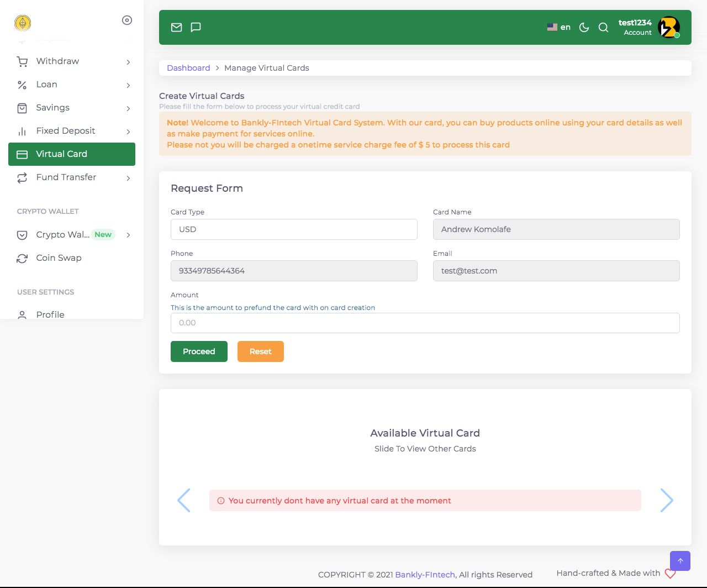This screenshot has width=707, height=588.
Task: Click the user avatar profile picture
Action: [x=668, y=28]
